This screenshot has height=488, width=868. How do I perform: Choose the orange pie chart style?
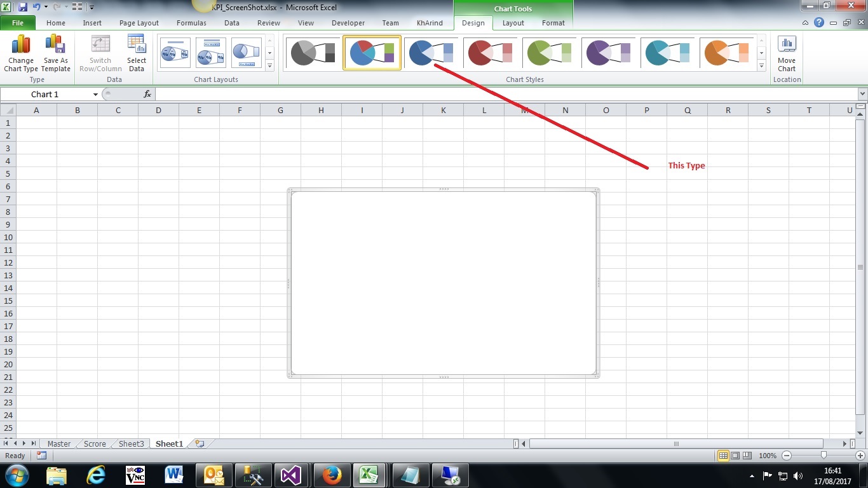click(x=726, y=53)
